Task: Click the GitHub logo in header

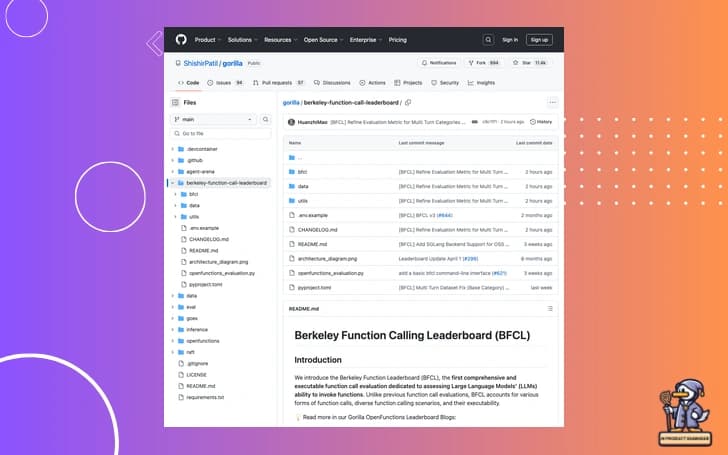Action: coord(181,40)
